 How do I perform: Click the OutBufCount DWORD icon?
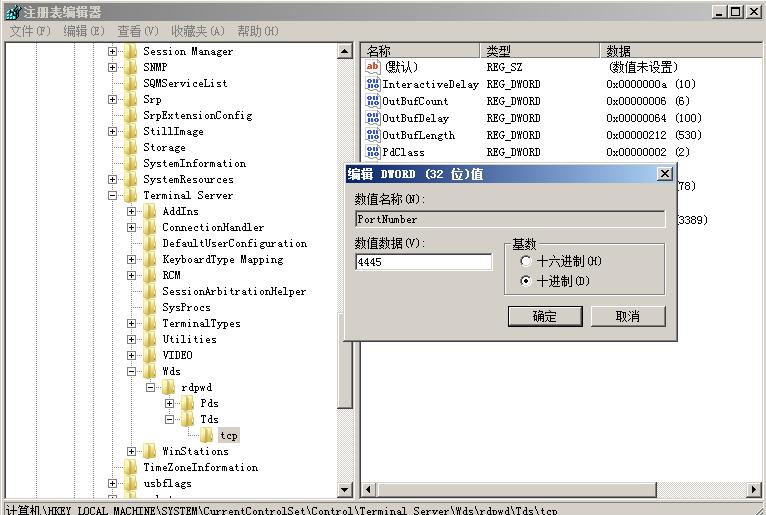pyautogui.click(x=372, y=101)
